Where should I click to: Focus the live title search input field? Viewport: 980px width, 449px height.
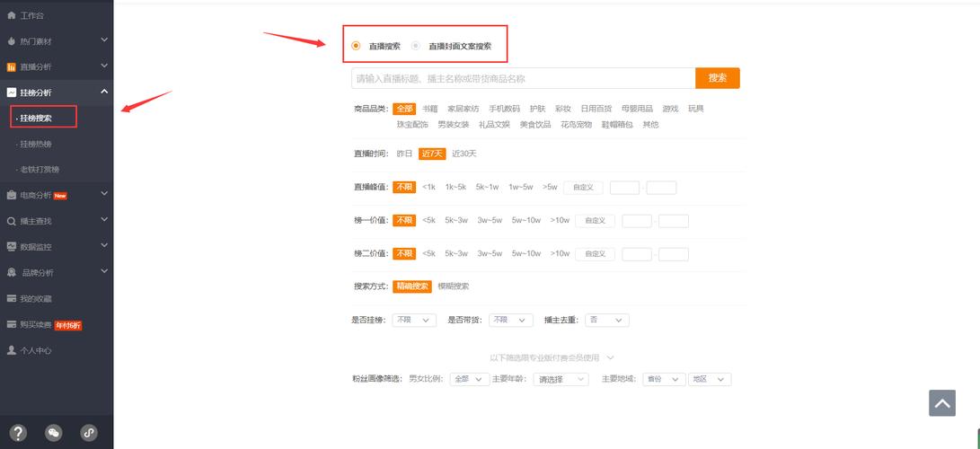point(523,78)
